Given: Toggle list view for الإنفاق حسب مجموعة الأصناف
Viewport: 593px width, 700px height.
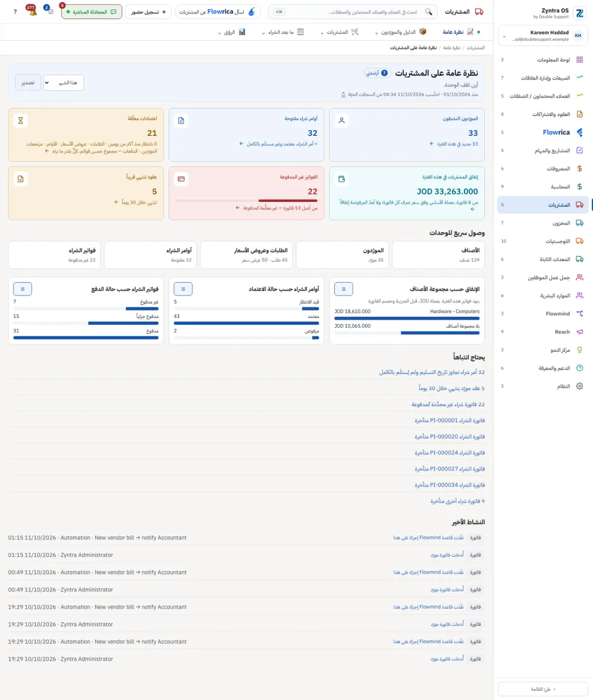Looking at the screenshot, I should (343, 289).
